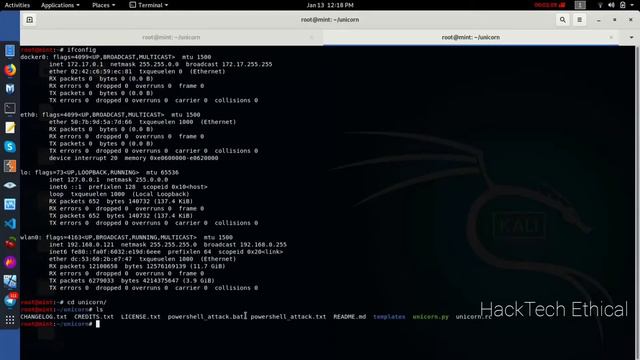Screen dimensions: 640x360
Task: Open the tab list dropdown arrow
Action: (631, 37)
